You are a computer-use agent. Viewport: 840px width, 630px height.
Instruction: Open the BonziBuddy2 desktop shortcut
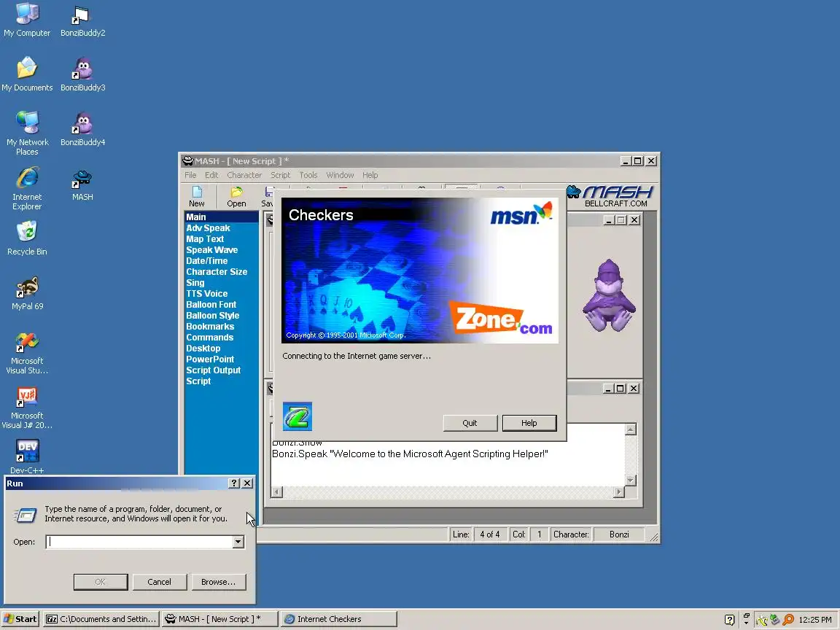(82, 20)
